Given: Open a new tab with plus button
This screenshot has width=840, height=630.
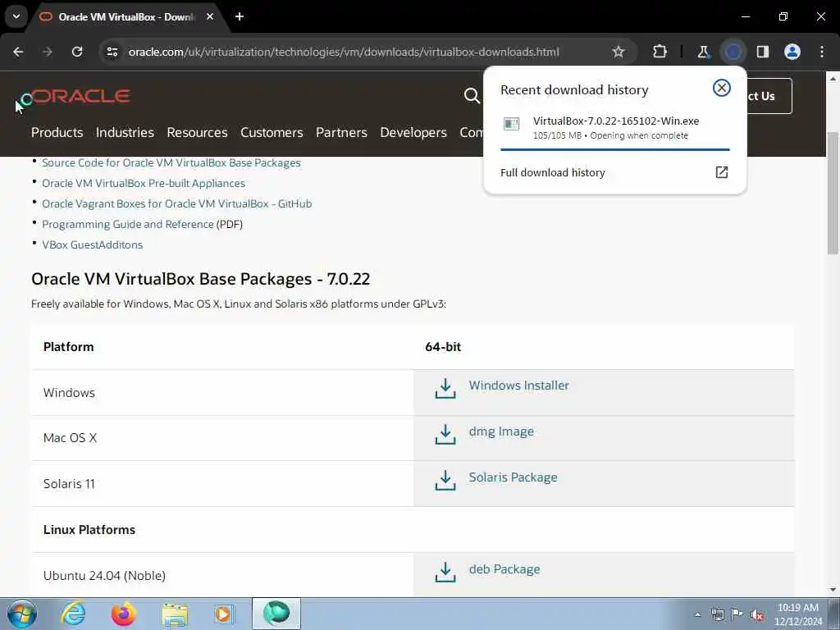Looking at the screenshot, I should coord(240,16).
